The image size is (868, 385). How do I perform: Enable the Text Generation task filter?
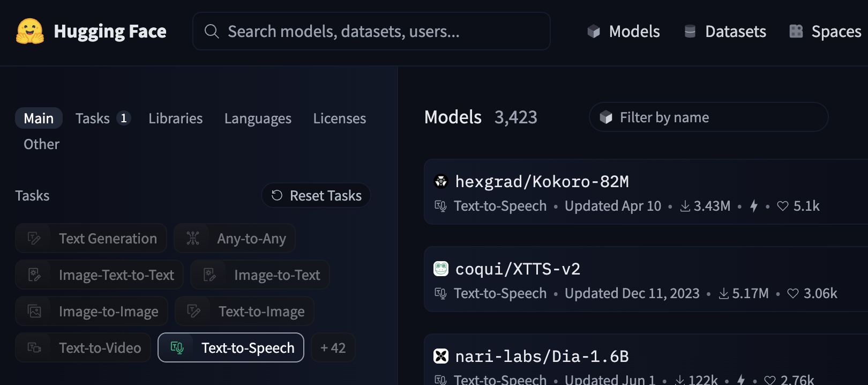pos(91,239)
